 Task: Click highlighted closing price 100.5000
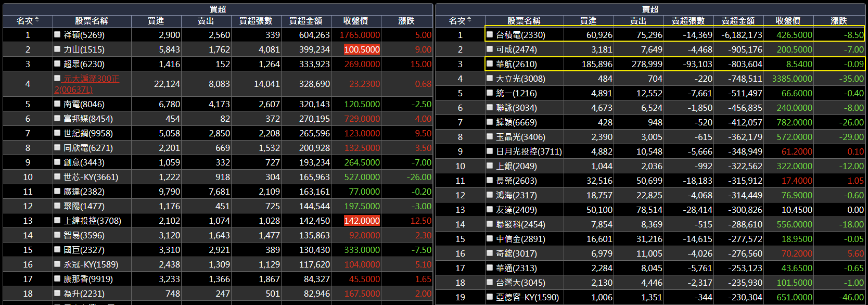point(362,49)
